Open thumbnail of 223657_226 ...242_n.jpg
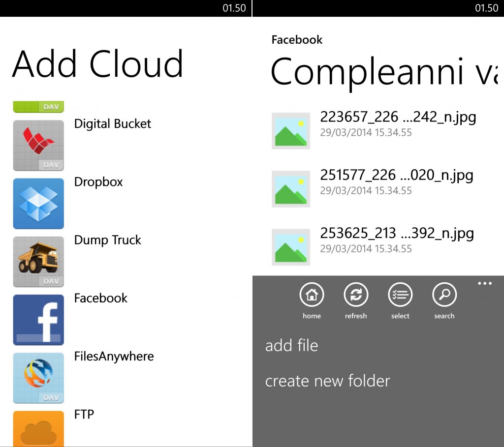This screenshot has width=504, height=447. 291,131
